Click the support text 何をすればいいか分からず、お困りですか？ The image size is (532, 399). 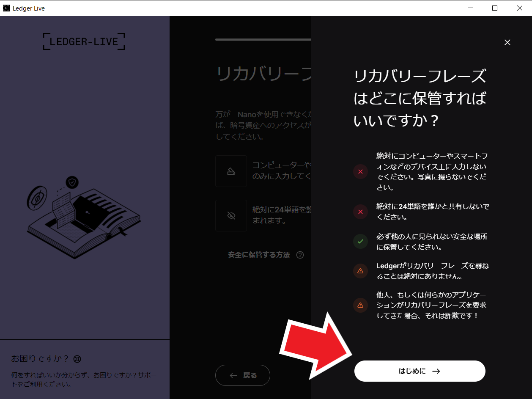tap(85, 380)
